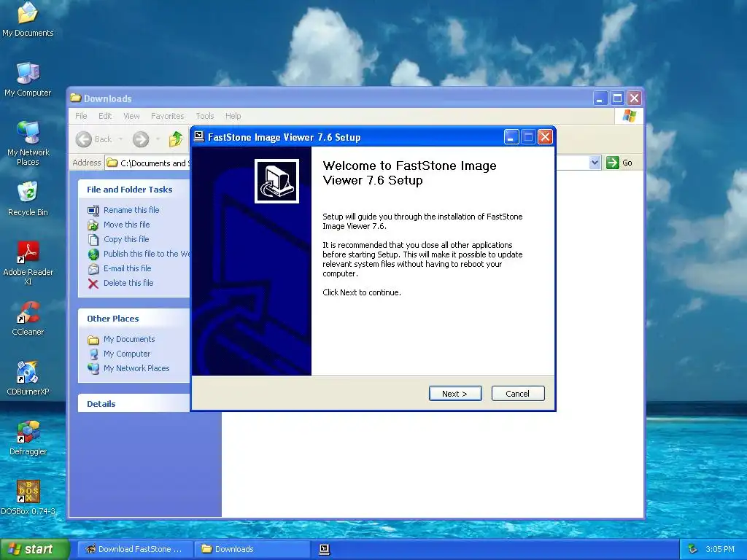Open the address bar dropdown arrow
Viewport: 747px width, 560px height.
(595, 163)
